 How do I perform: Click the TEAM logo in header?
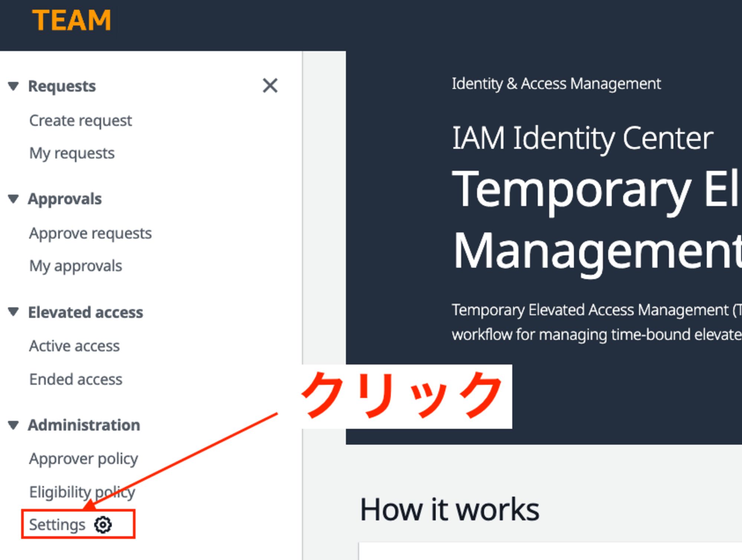[72, 20]
